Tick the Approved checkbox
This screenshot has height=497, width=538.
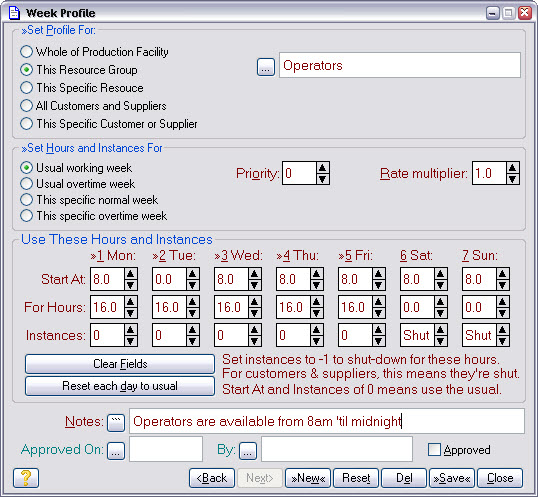(x=434, y=449)
